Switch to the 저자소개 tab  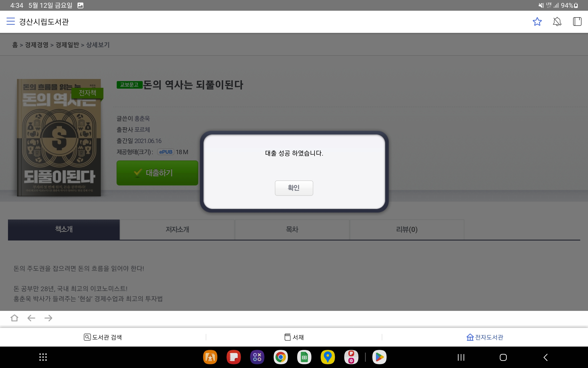tap(177, 229)
